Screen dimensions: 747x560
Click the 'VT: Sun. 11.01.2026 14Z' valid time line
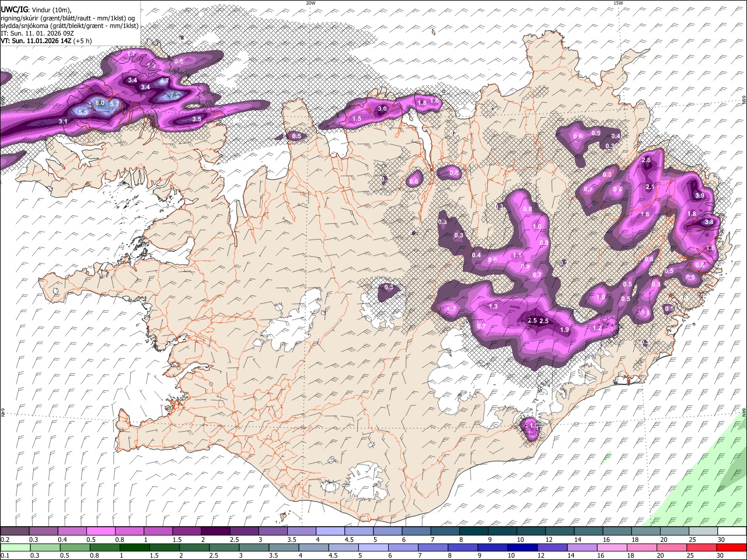(x=35, y=41)
